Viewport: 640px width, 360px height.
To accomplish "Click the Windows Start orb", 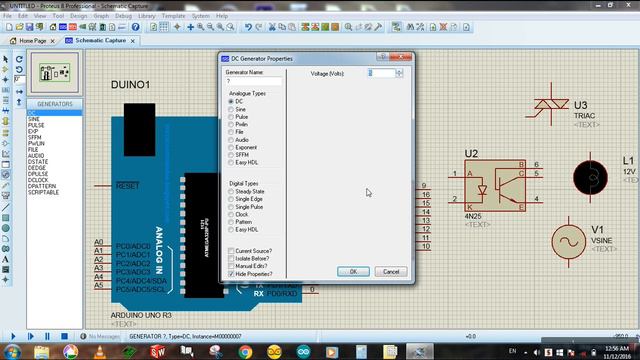I will point(12,351).
